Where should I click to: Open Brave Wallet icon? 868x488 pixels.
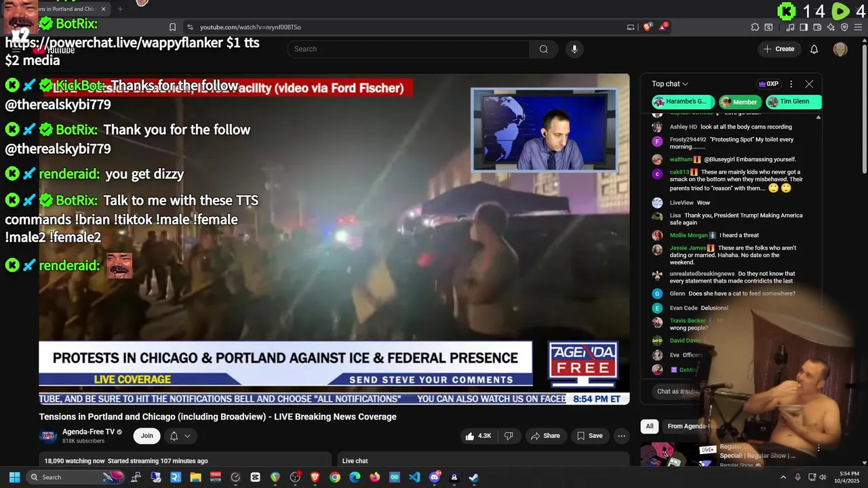tap(818, 27)
